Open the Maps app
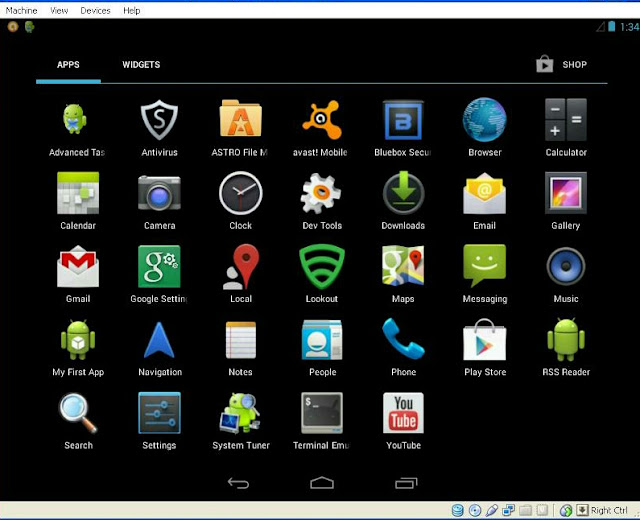640x520 pixels. [403, 274]
